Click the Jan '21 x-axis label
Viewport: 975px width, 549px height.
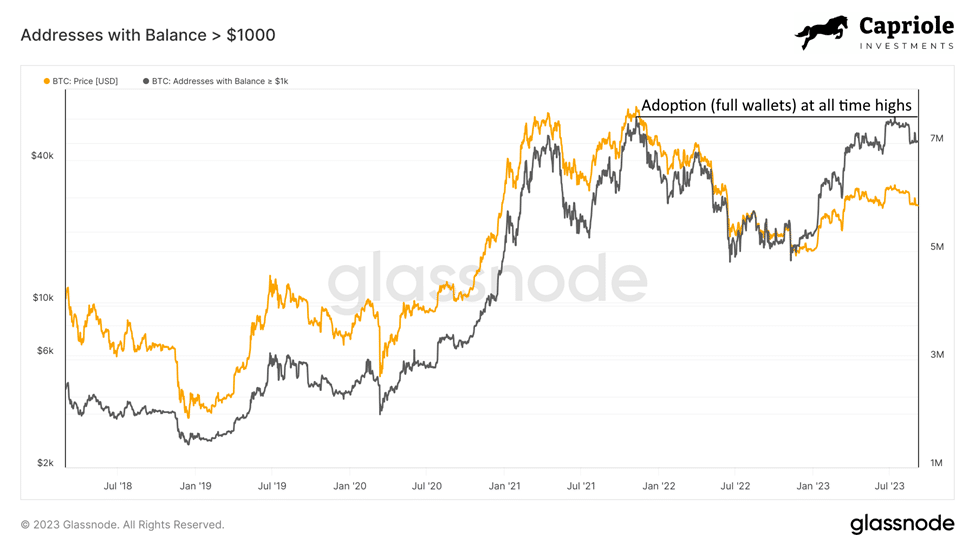[504, 486]
